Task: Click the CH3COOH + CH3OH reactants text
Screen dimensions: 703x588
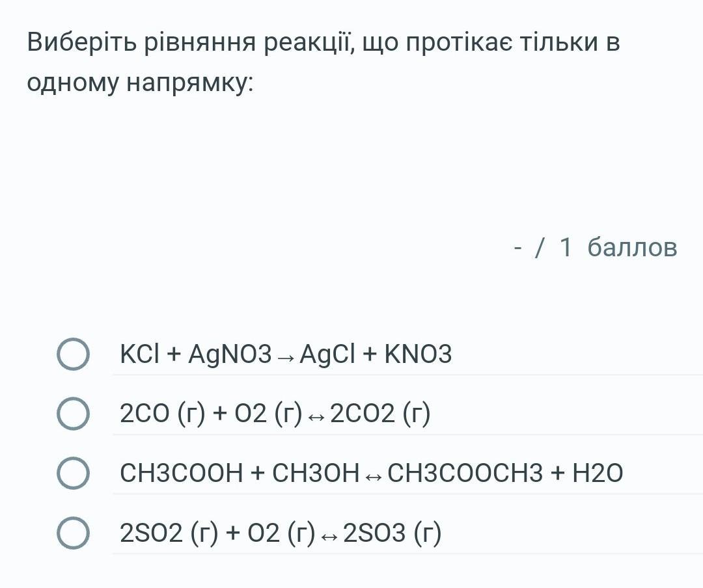Action: [239, 473]
